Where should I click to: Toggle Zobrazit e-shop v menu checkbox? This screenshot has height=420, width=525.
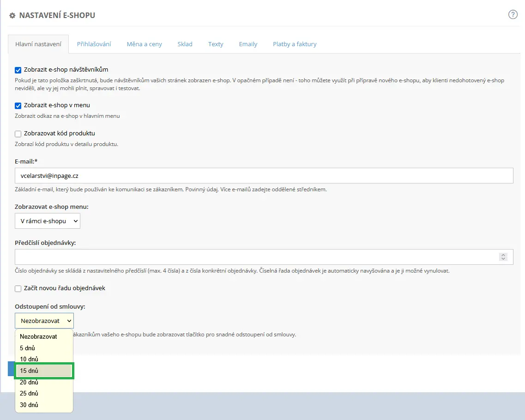click(x=18, y=105)
